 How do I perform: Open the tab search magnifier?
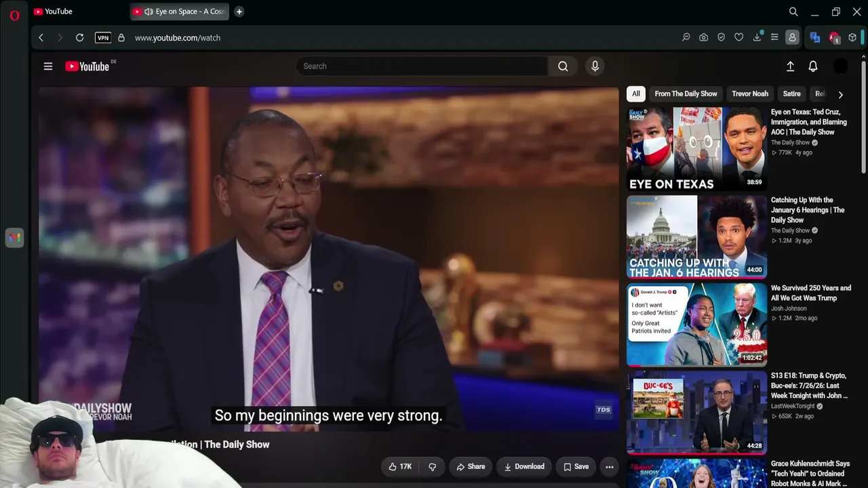tap(793, 12)
